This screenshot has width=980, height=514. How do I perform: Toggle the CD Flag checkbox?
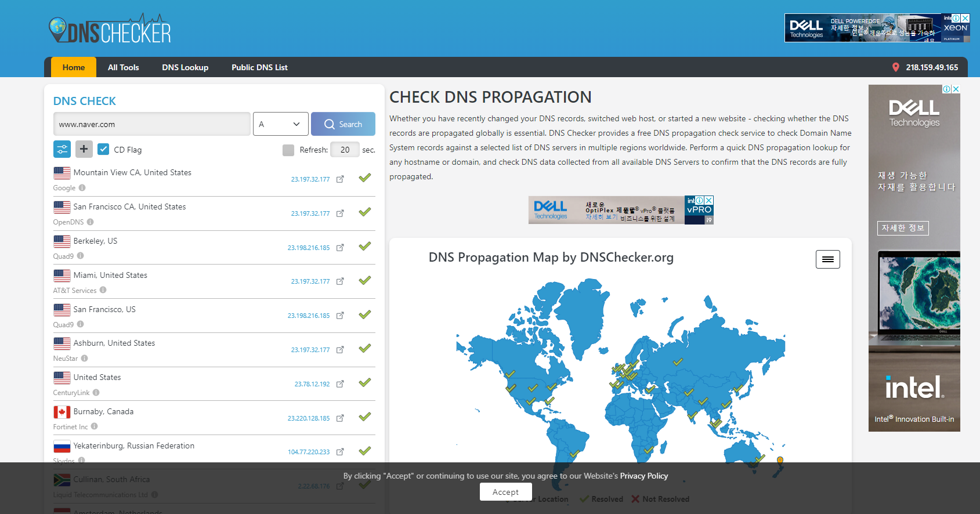103,149
